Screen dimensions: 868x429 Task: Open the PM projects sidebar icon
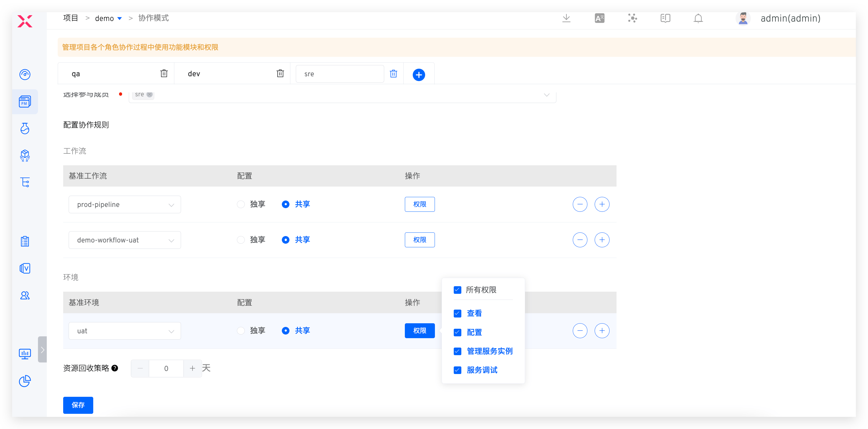[x=25, y=101]
